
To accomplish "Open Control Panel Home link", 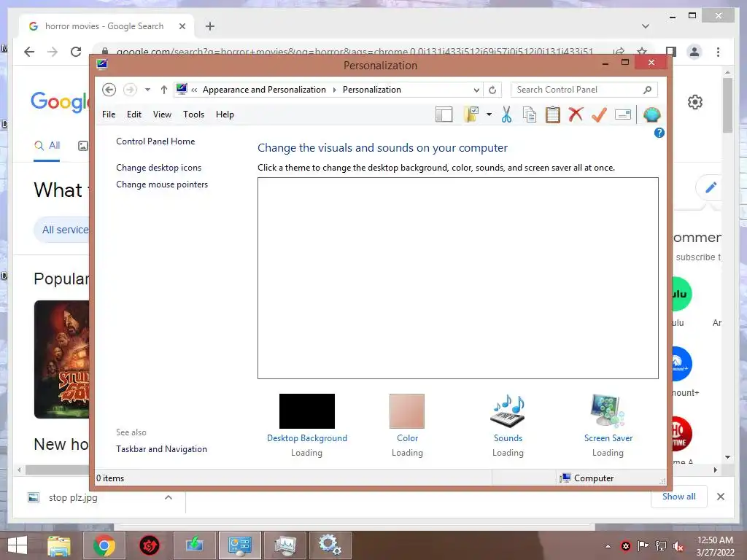I will pos(155,141).
